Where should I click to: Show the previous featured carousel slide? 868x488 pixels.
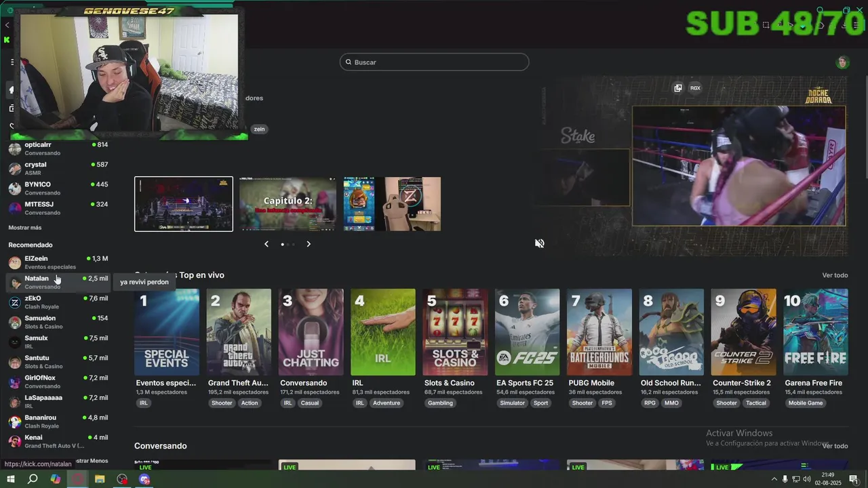point(267,244)
